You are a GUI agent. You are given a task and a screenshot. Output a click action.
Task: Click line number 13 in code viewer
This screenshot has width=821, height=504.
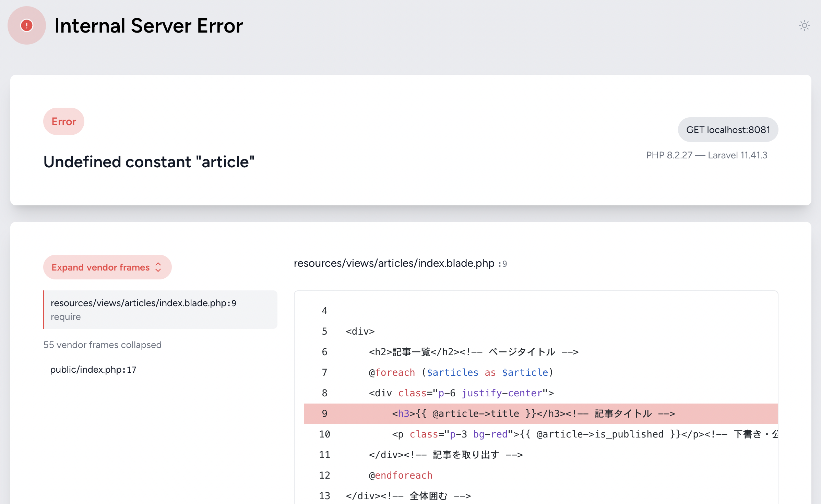click(x=324, y=496)
